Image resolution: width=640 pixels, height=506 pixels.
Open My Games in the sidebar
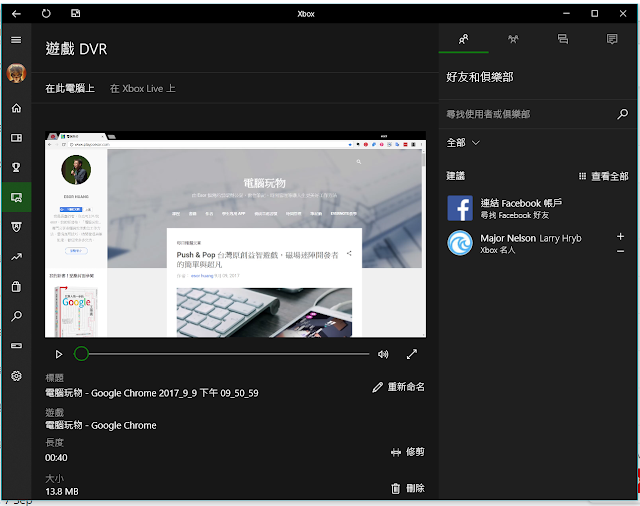pyautogui.click(x=16, y=138)
